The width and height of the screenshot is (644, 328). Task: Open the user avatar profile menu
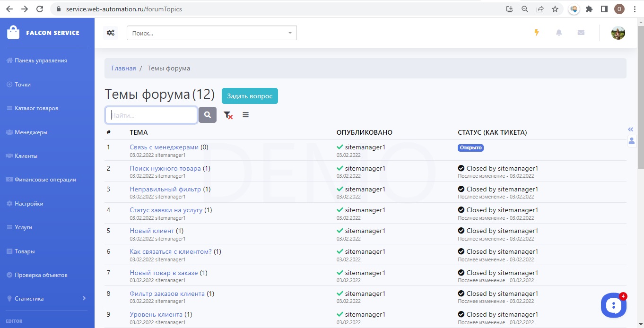click(618, 33)
